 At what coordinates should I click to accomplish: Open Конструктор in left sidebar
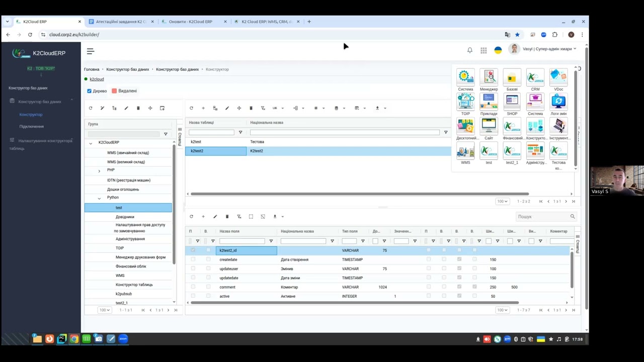31,115
